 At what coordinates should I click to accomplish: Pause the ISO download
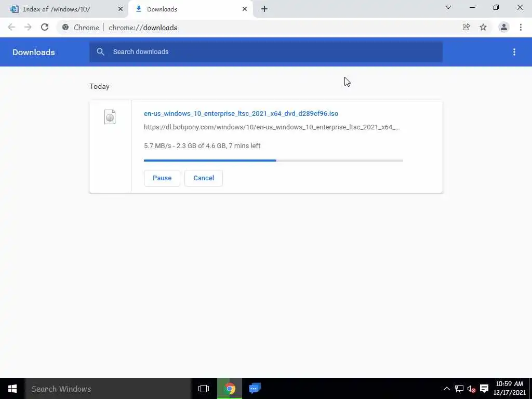click(162, 178)
